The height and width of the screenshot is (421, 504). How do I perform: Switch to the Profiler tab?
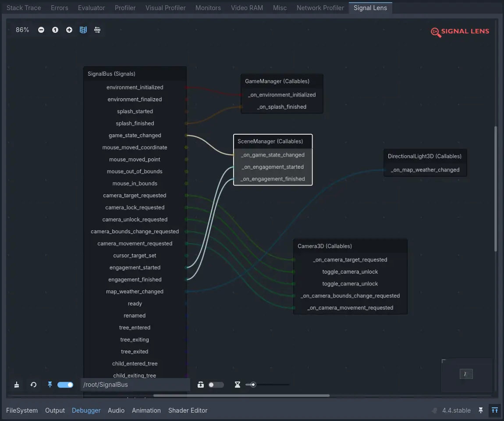[x=125, y=8]
